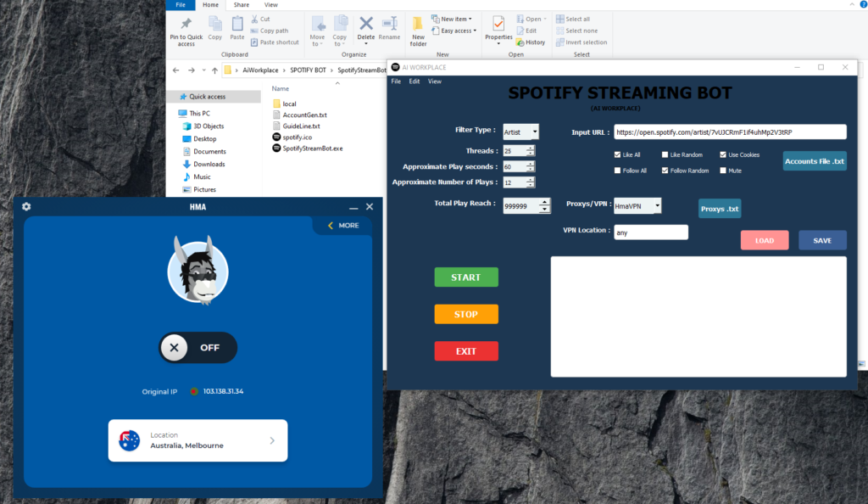Click the LOAD button
This screenshot has width=868, height=504.
coord(765,240)
